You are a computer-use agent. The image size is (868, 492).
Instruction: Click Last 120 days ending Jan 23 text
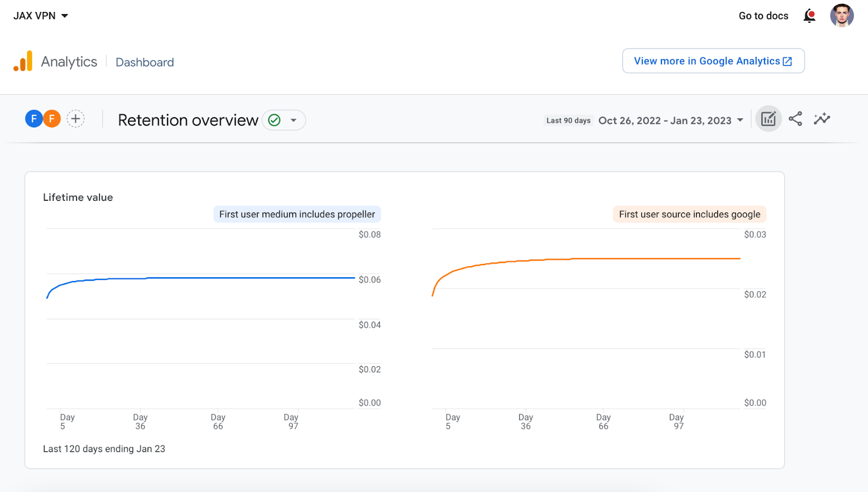coord(104,449)
